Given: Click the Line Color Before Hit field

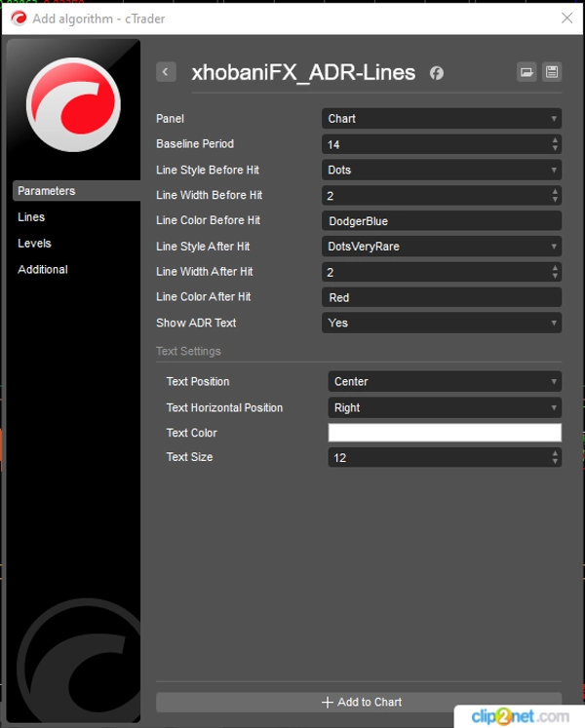Looking at the screenshot, I should coord(441,221).
